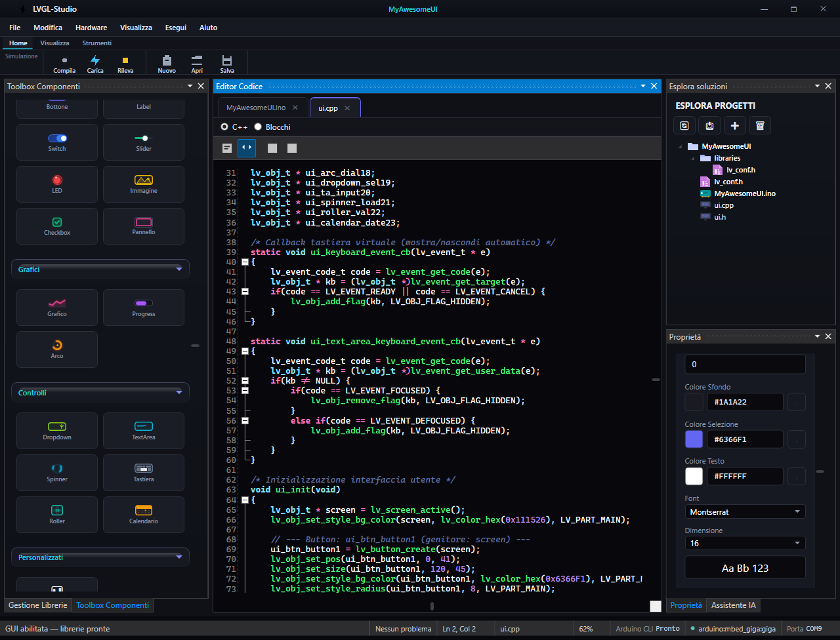Select the Pannello component card
The image size is (840, 640).
point(144,226)
